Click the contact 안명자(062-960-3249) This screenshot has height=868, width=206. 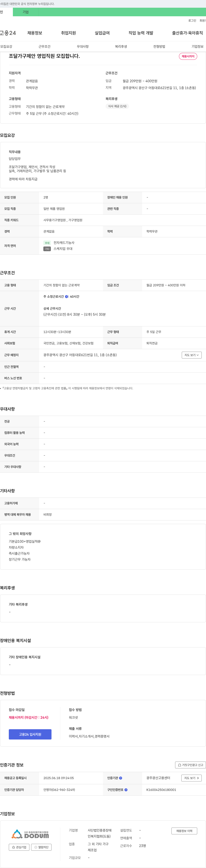59,790
